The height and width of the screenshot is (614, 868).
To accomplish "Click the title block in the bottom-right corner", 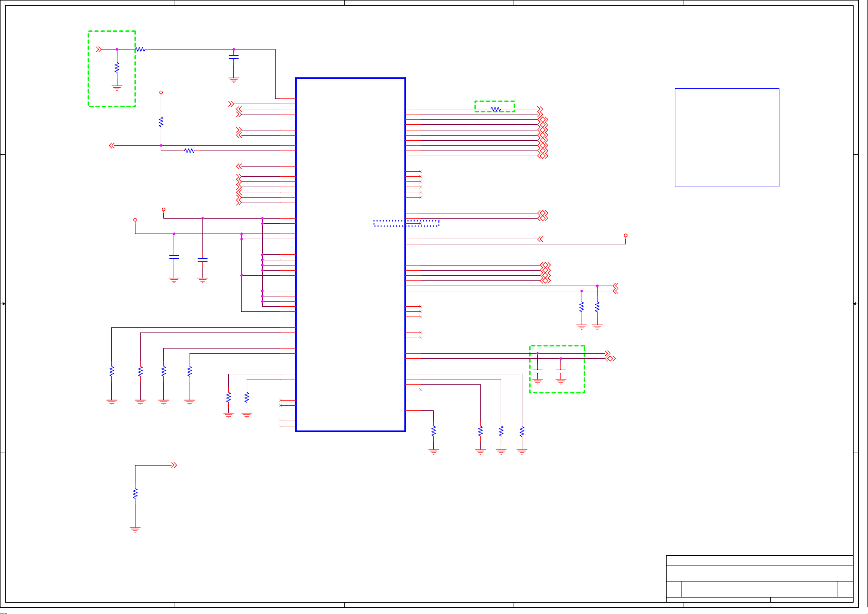I will point(760,578).
